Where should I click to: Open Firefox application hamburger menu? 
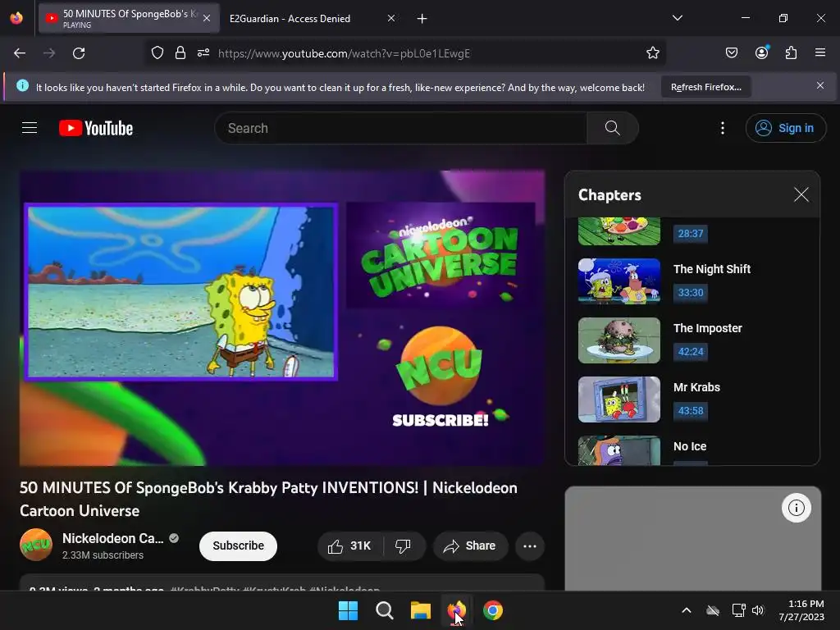820,53
